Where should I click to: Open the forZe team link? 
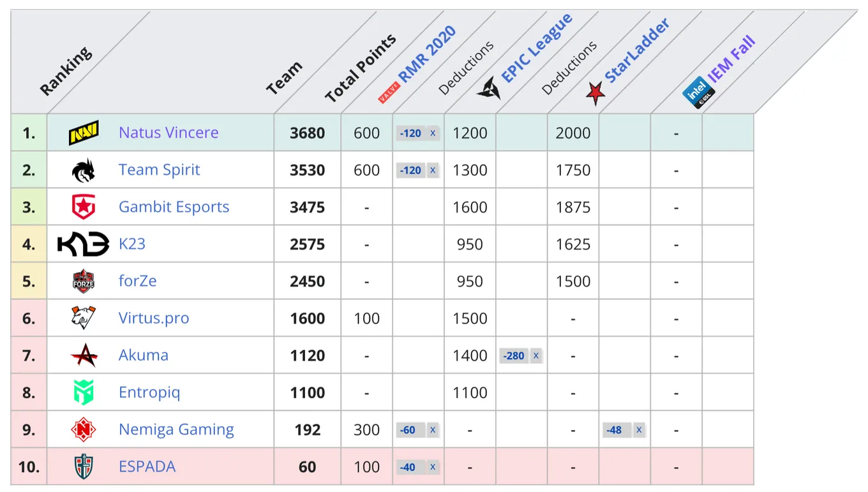tap(137, 281)
